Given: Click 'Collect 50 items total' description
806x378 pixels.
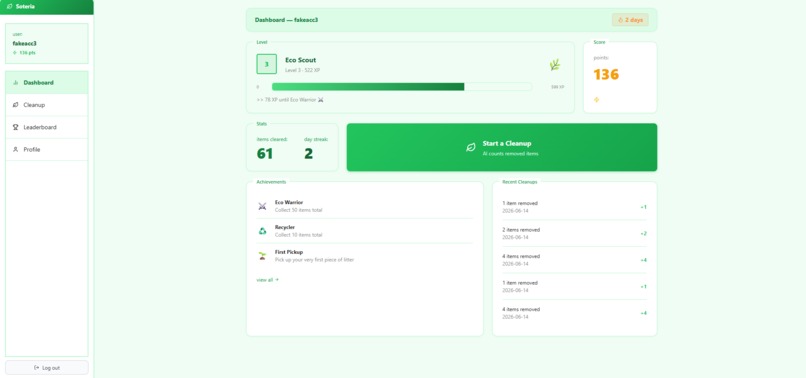Looking at the screenshot, I should point(299,210).
